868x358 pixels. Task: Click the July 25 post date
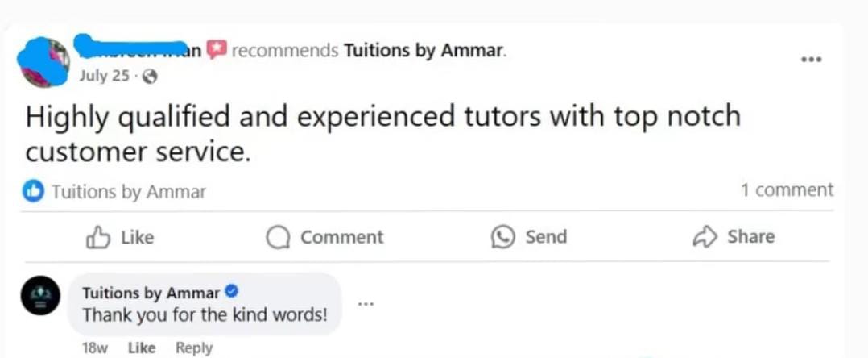[105, 77]
